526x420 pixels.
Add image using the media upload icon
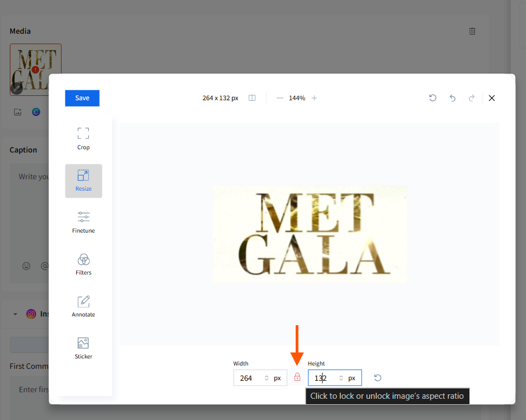pyautogui.click(x=18, y=112)
